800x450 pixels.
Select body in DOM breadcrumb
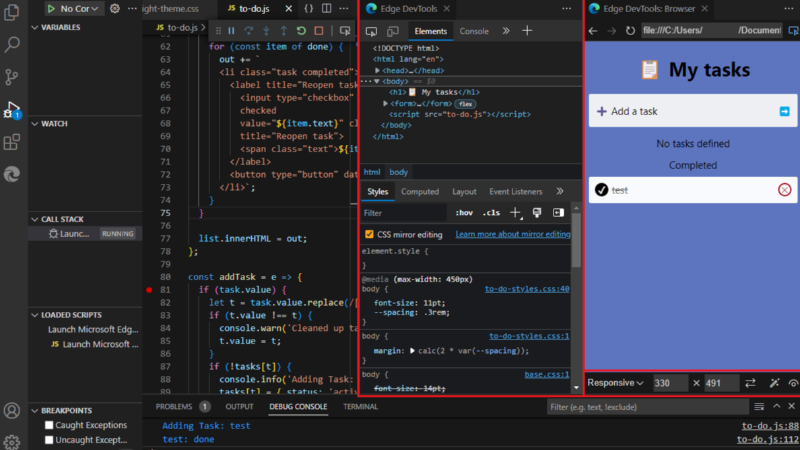398,172
